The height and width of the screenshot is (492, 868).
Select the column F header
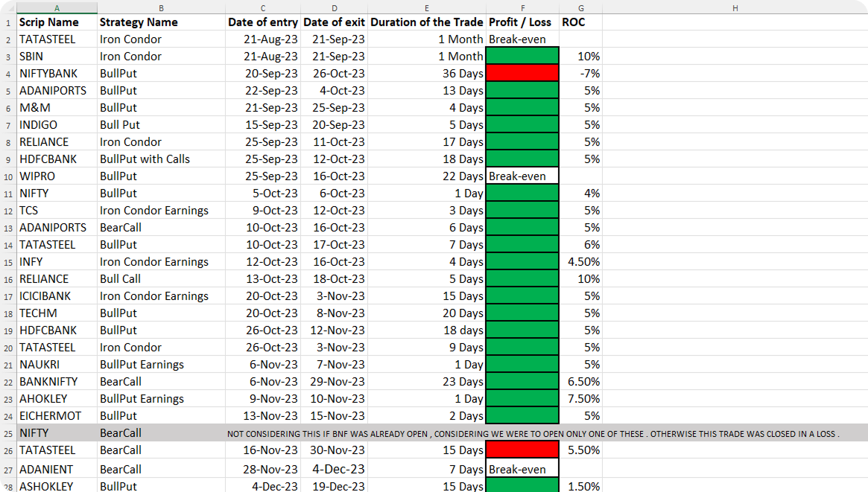(x=522, y=7)
